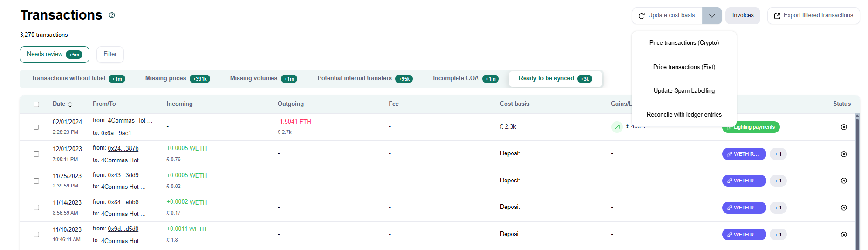Expand the +1 labels on 11/14/2023 row
Screen dimensions: 868x250
pyautogui.click(x=778, y=208)
